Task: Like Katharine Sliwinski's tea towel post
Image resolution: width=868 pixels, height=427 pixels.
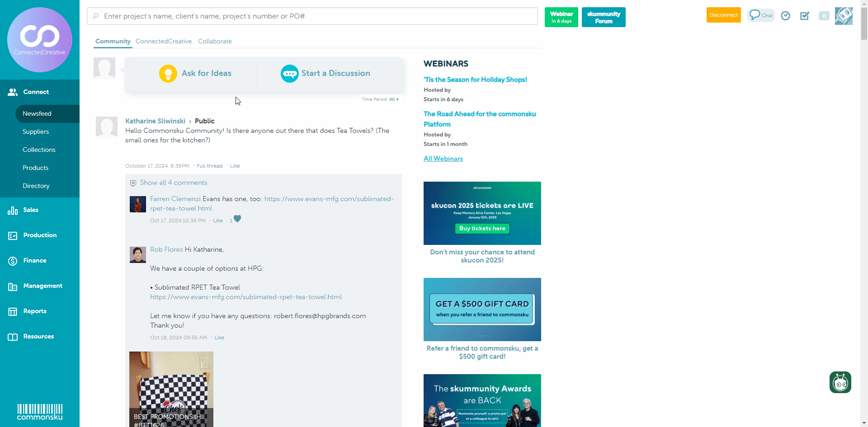Action: coord(235,166)
